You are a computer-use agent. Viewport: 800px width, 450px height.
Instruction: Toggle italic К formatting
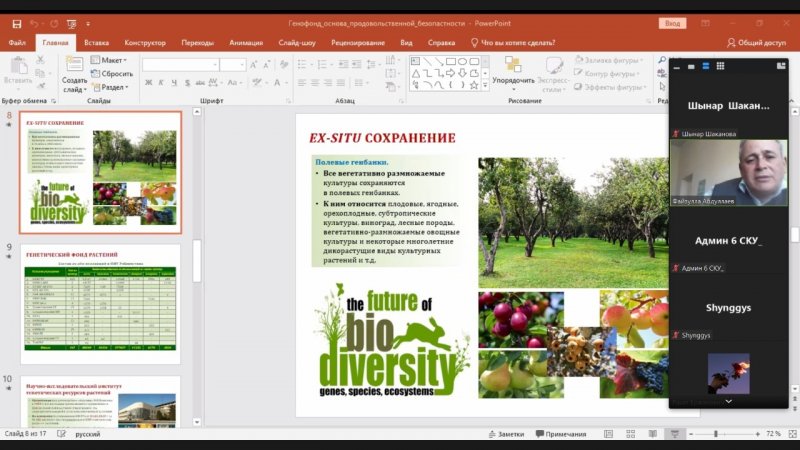pos(161,83)
